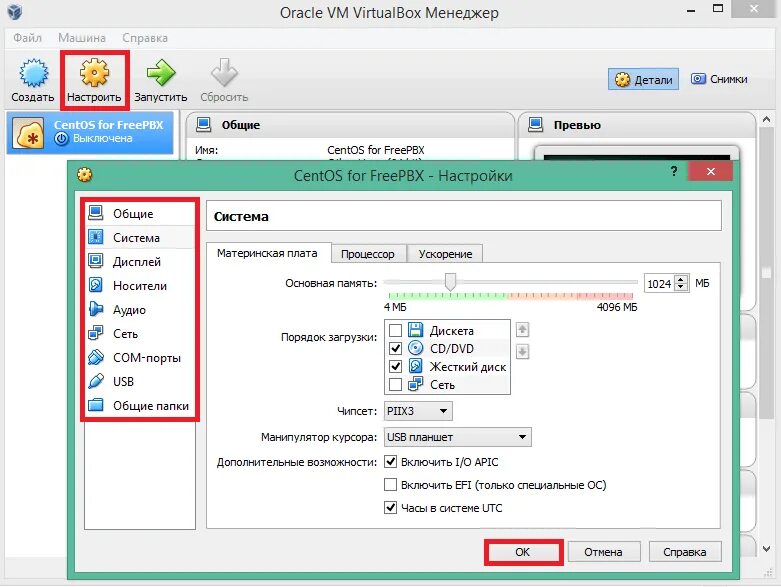
Task: Close the CentOS settings dialog
Action: coord(711,171)
